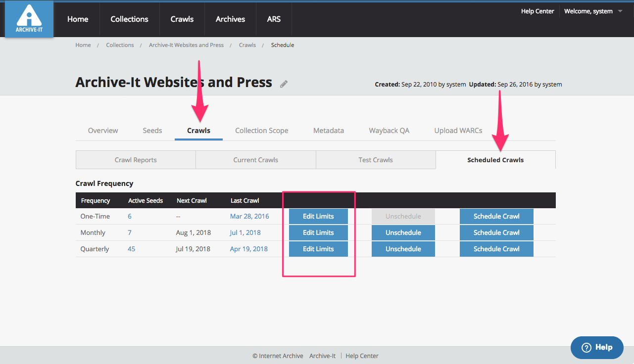Open the Collections menu in top navigation
Screen dimensions: 634x364
point(129,19)
